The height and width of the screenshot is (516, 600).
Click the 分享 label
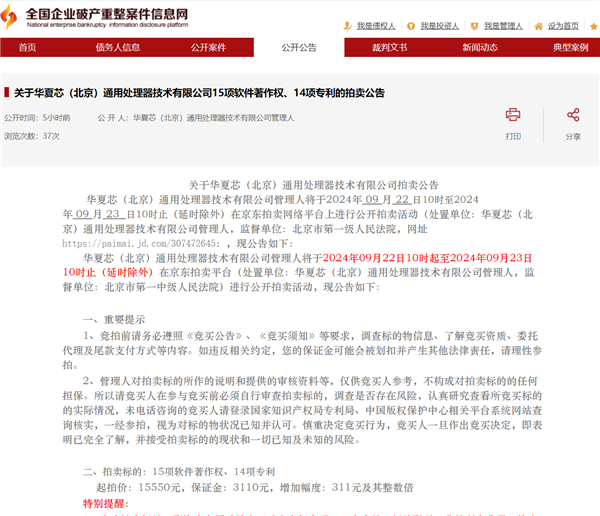click(x=573, y=137)
